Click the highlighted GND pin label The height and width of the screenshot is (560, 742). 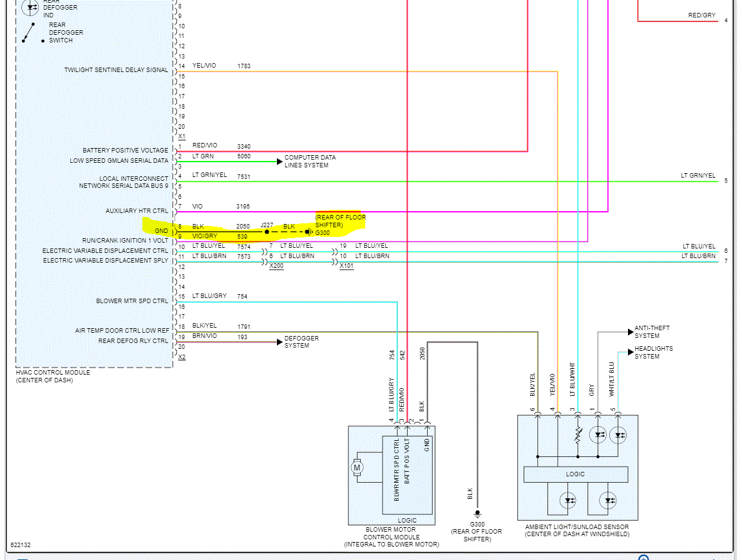161,230
